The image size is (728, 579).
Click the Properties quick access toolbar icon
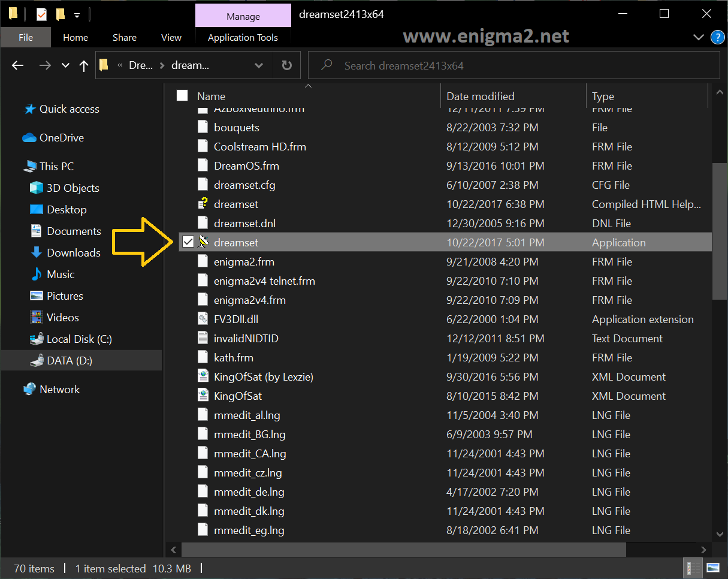point(41,14)
